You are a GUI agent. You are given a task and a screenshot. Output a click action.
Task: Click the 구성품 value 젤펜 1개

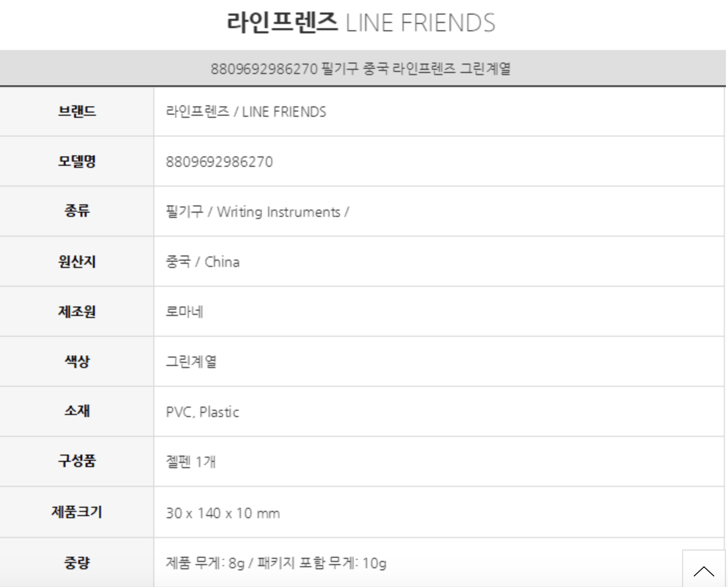coord(191,461)
